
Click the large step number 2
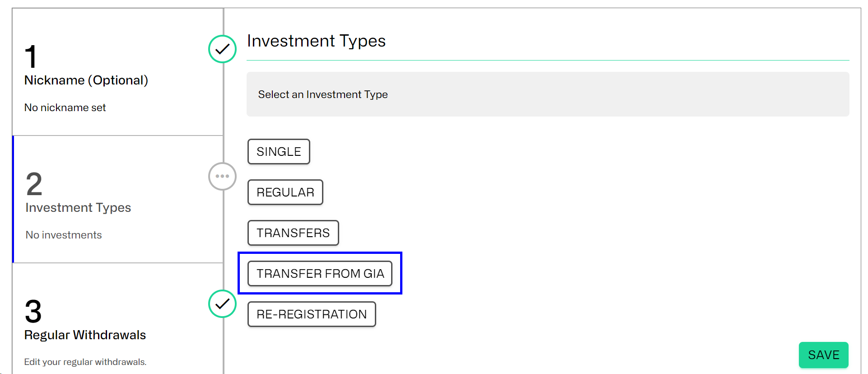(x=34, y=184)
